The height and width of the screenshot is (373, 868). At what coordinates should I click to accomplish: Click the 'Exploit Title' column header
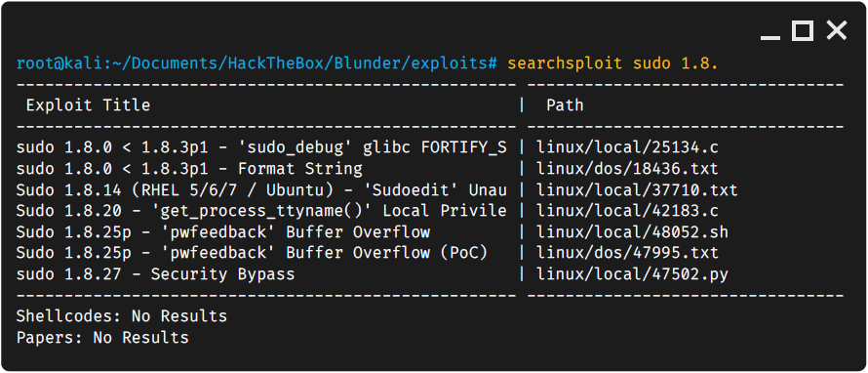pyautogui.click(x=88, y=105)
